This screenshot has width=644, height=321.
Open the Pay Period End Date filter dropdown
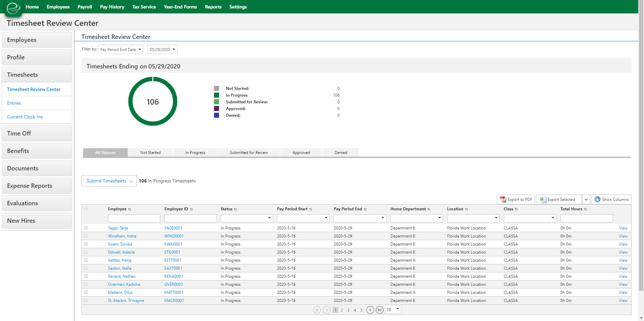click(x=120, y=49)
